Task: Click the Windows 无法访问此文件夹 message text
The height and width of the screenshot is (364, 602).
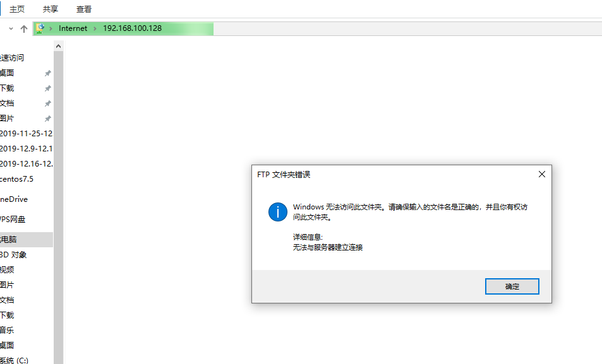Action: [410, 212]
